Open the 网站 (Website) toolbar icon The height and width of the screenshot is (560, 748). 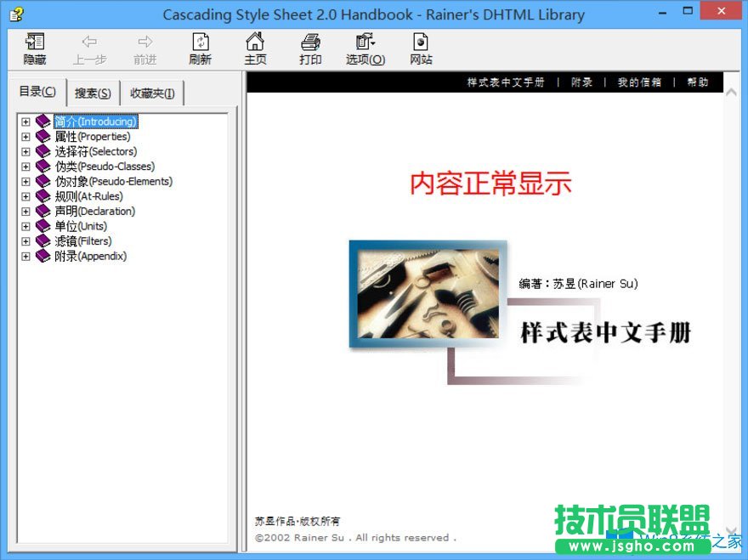[420, 48]
